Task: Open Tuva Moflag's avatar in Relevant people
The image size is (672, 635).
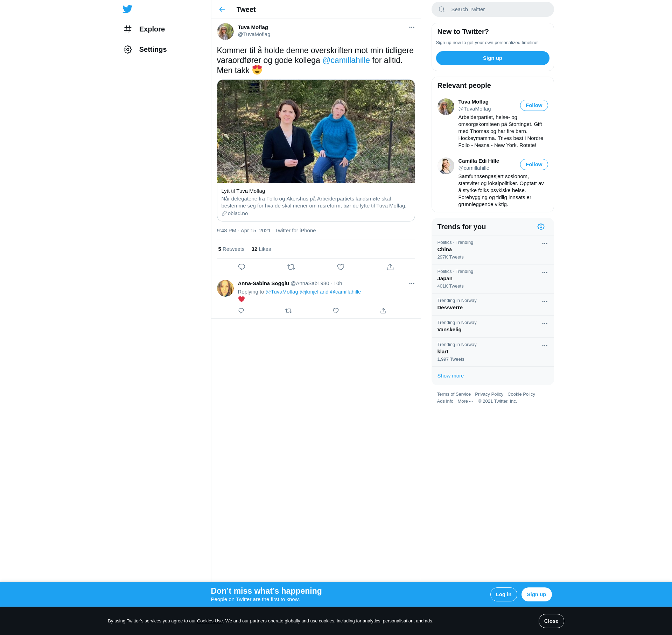Action: [446, 107]
